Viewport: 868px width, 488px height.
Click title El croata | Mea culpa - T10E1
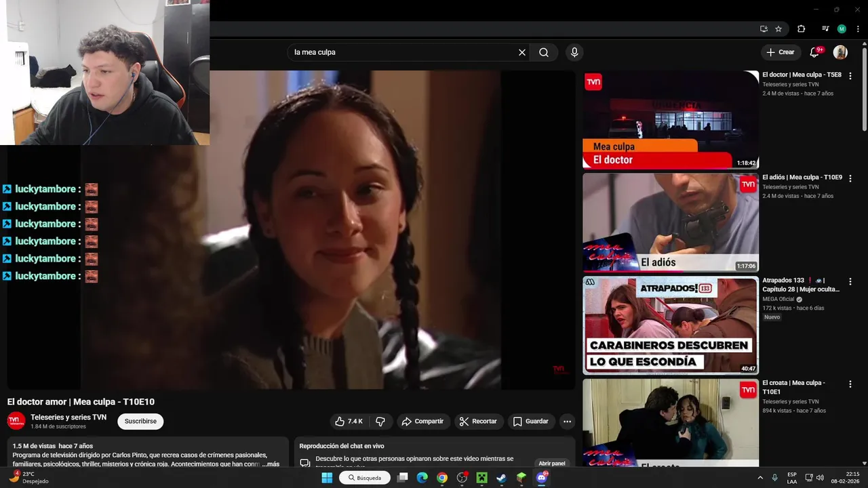[x=793, y=387]
